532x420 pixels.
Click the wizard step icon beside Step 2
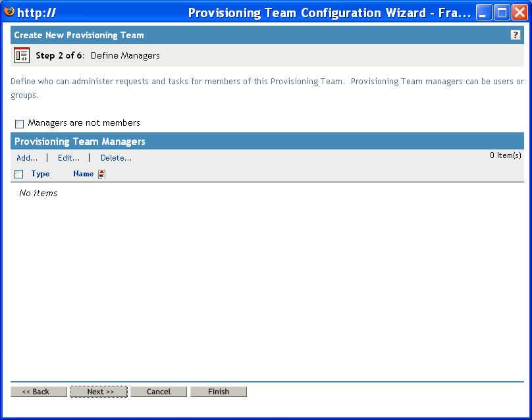click(22, 55)
